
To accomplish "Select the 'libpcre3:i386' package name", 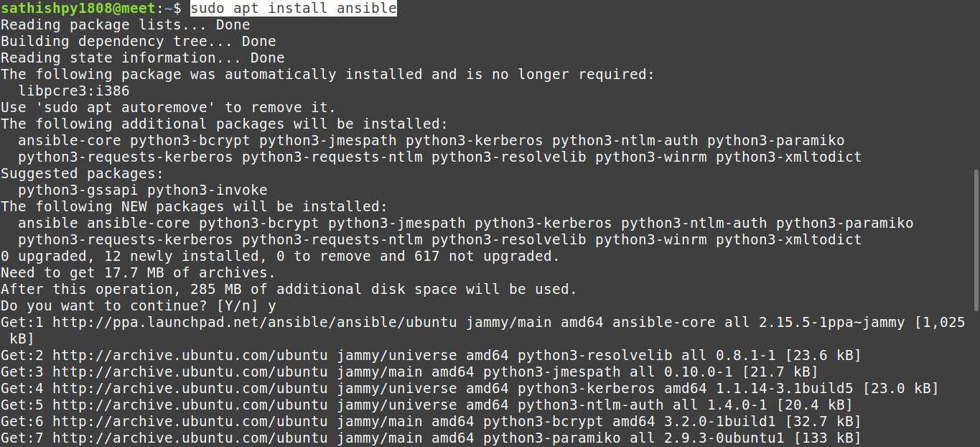I will click(73, 91).
